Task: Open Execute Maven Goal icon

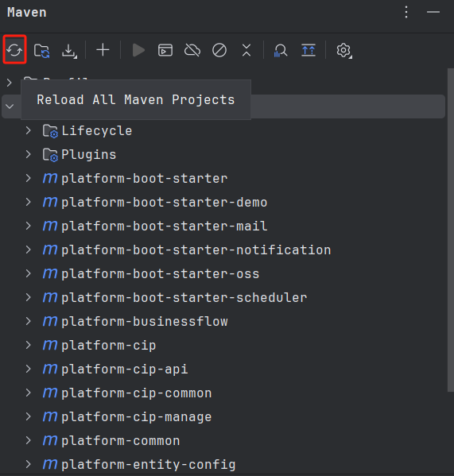Action: point(165,50)
